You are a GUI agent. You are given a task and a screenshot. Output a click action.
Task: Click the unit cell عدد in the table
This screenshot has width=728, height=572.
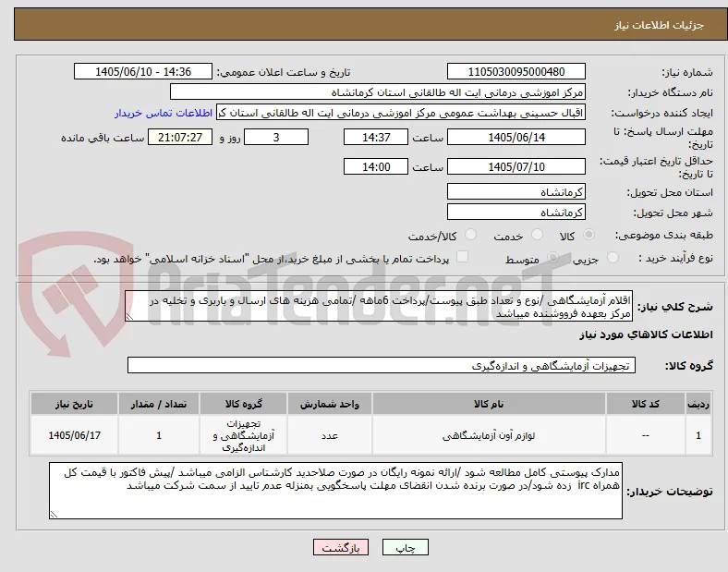pos(330,435)
